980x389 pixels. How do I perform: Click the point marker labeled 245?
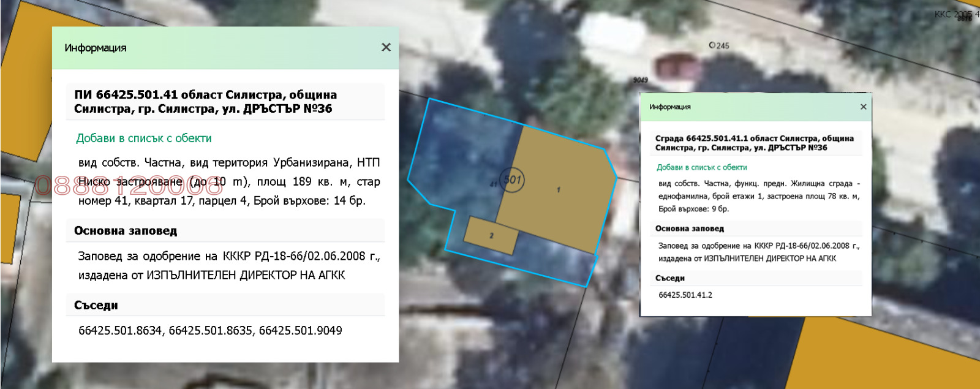[x=712, y=45]
